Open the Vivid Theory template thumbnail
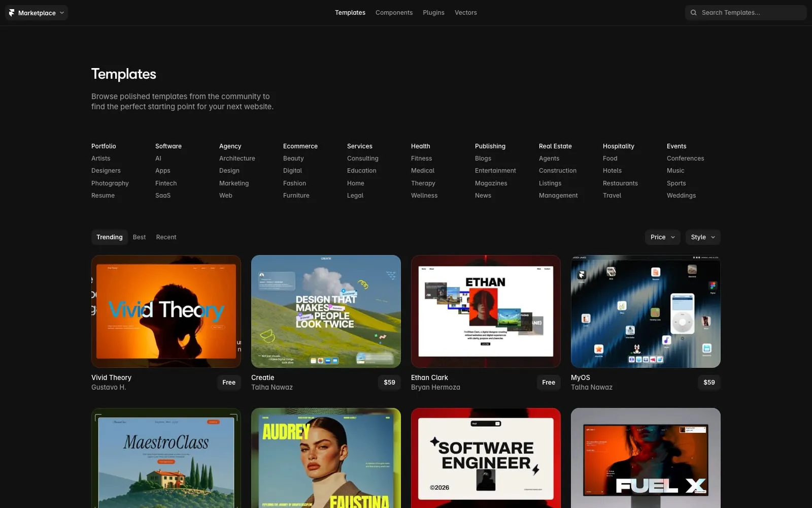Viewport: 812px width, 508px height. pyautogui.click(x=166, y=311)
